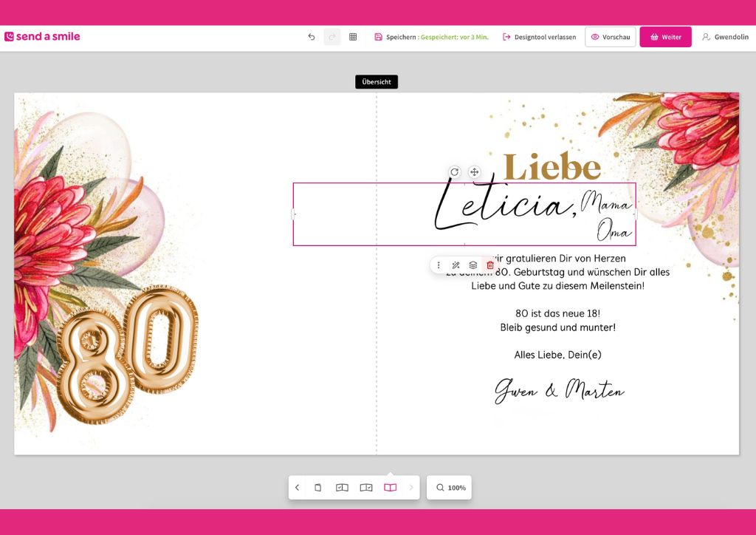Open the 100% zoom control
The height and width of the screenshot is (535, 756).
450,487
